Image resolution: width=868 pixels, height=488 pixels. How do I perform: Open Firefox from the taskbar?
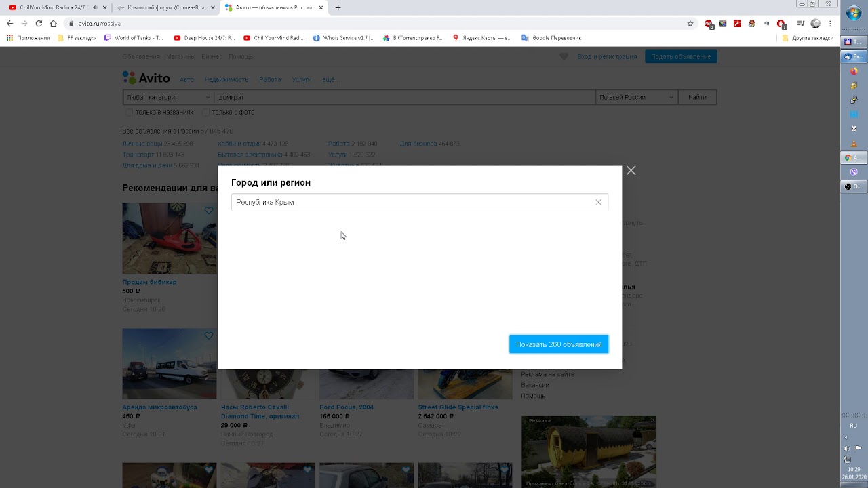click(x=854, y=72)
